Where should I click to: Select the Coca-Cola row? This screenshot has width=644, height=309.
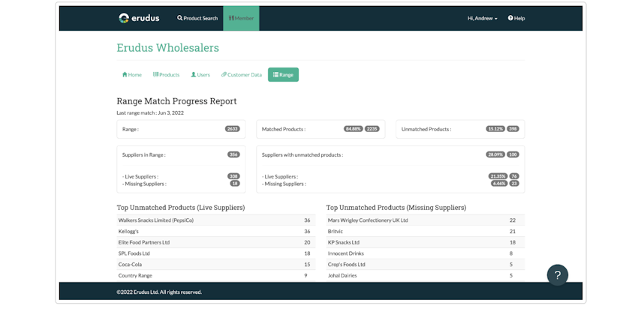tap(216, 265)
